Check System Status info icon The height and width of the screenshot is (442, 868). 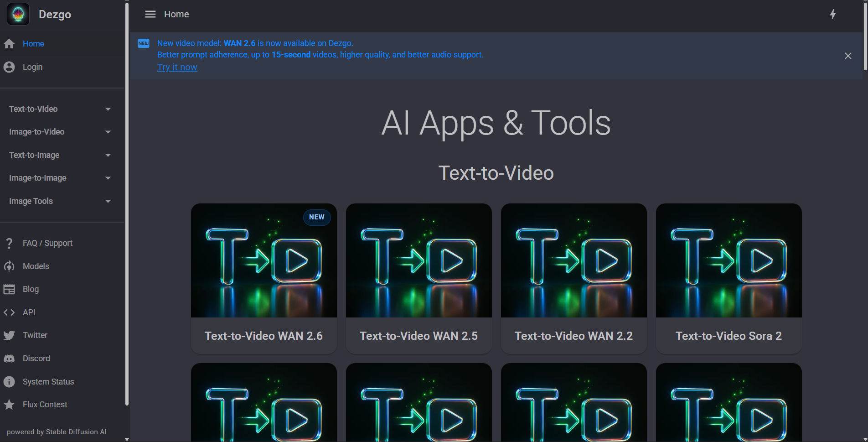(9, 382)
